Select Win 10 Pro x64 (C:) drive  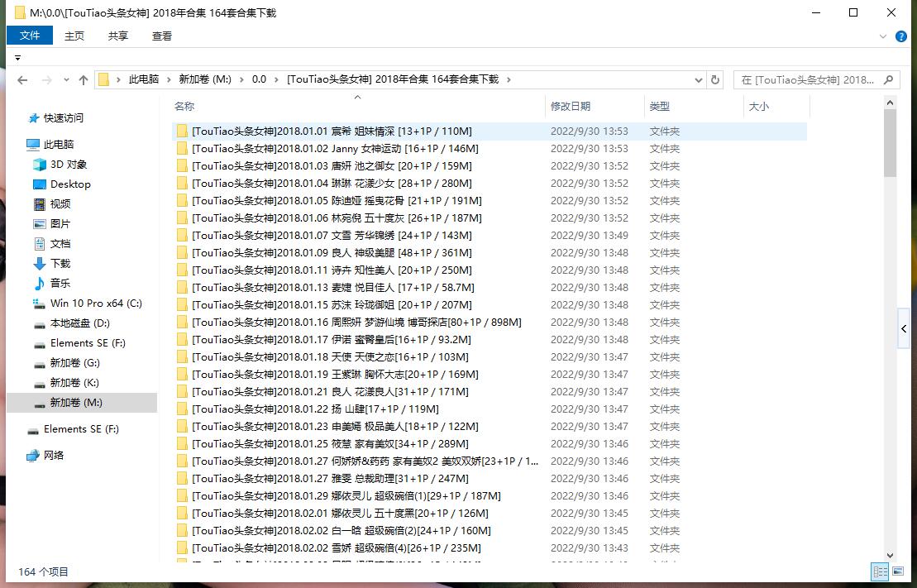[x=96, y=304]
